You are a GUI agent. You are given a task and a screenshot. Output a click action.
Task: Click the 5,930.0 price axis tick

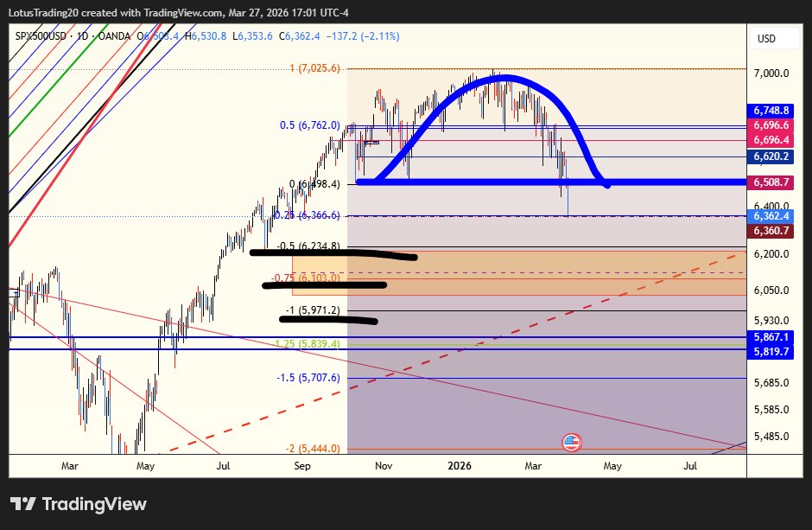(x=771, y=321)
